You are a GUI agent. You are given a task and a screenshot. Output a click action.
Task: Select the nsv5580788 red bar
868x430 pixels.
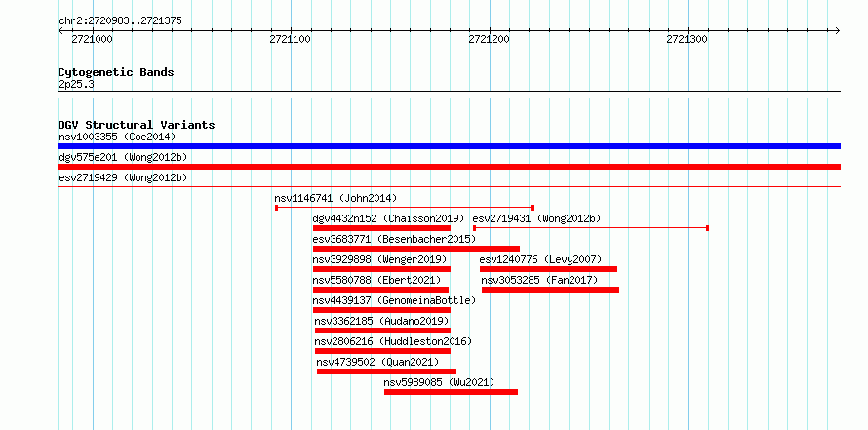pos(381,290)
